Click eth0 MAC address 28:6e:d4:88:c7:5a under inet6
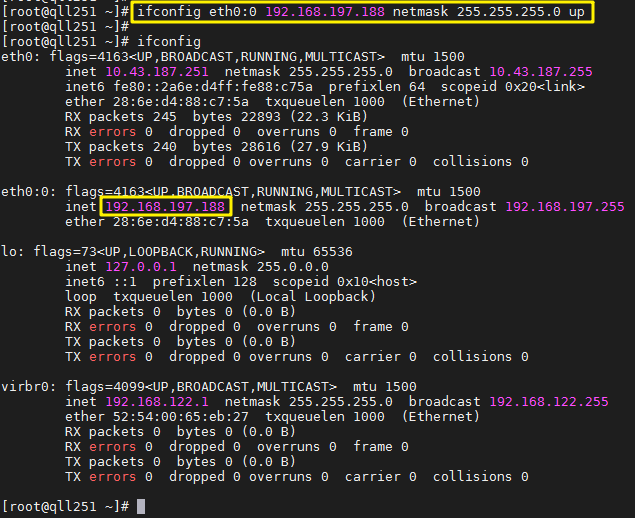This screenshot has width=635, height=518. pos(181,102)
